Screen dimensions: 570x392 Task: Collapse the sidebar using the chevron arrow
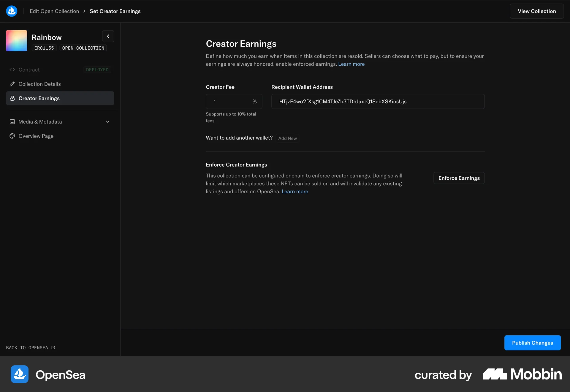point(108,36)
